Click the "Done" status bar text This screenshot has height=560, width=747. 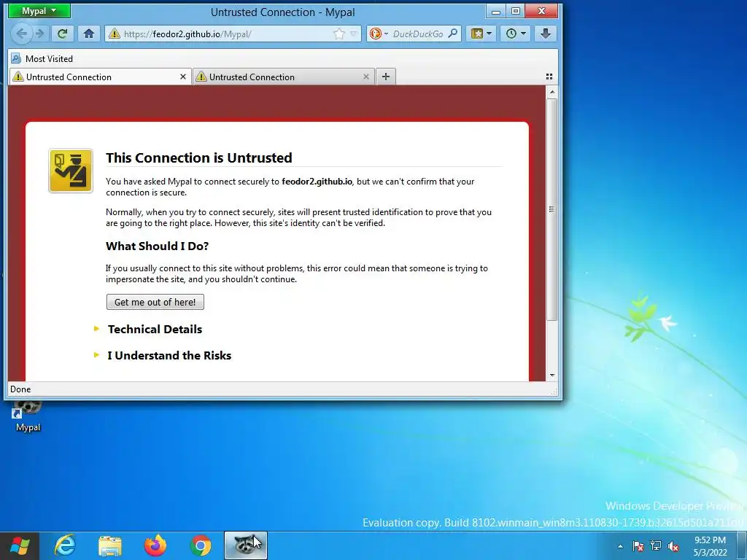pos(20,389)
